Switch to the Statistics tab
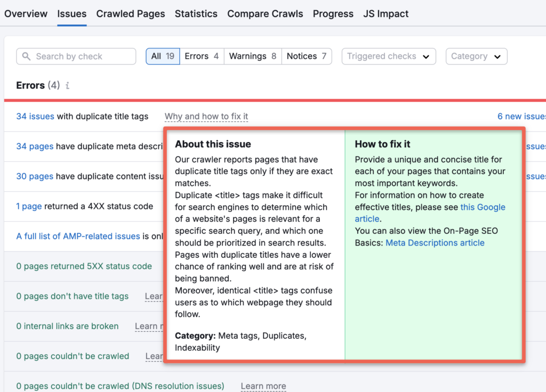Screen dimensions: 546x392 click(x=196, y=14)
